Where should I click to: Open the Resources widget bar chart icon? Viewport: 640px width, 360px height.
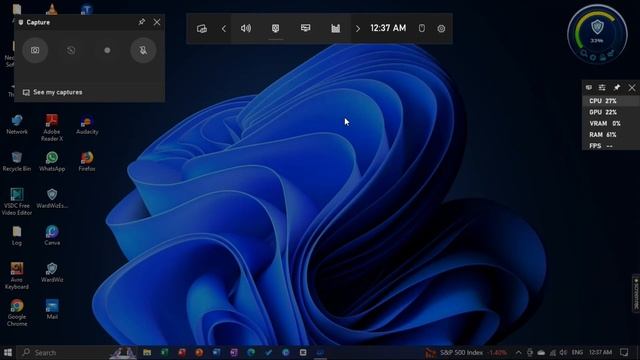pyautogui.click(x=336, y=28)
